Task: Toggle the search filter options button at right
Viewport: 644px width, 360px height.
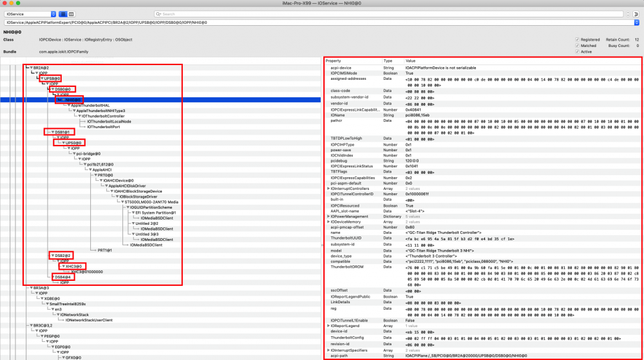Action: pos(636,14)
